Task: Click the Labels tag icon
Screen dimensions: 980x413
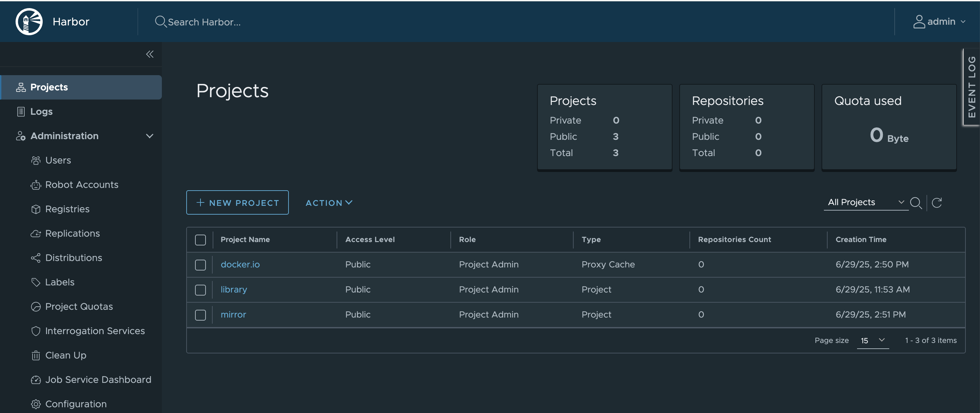Action: coord(36,282)
